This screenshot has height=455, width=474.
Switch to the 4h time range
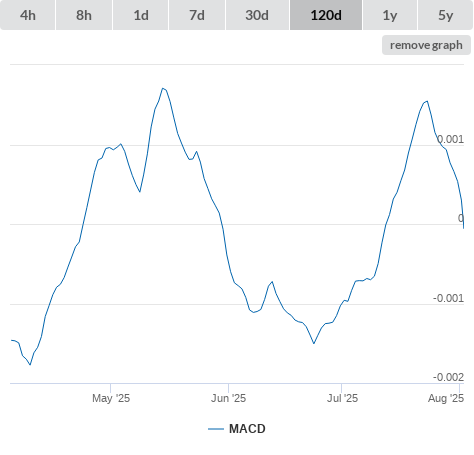click(28, 15)
